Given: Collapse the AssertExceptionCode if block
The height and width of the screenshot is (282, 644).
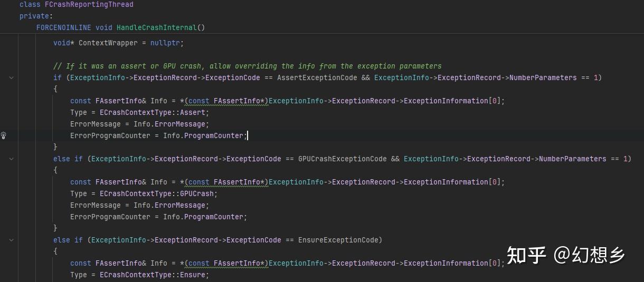Looking at the screenshot, I should coord(12,77).
